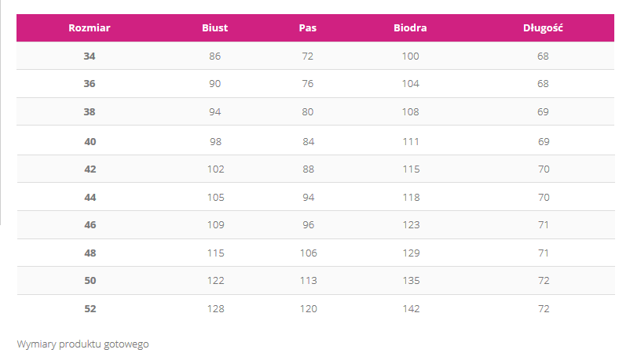This screenshot has width=630, height=364.
Task: Click the Rozmiar column header
Action: tap(90, 28)
